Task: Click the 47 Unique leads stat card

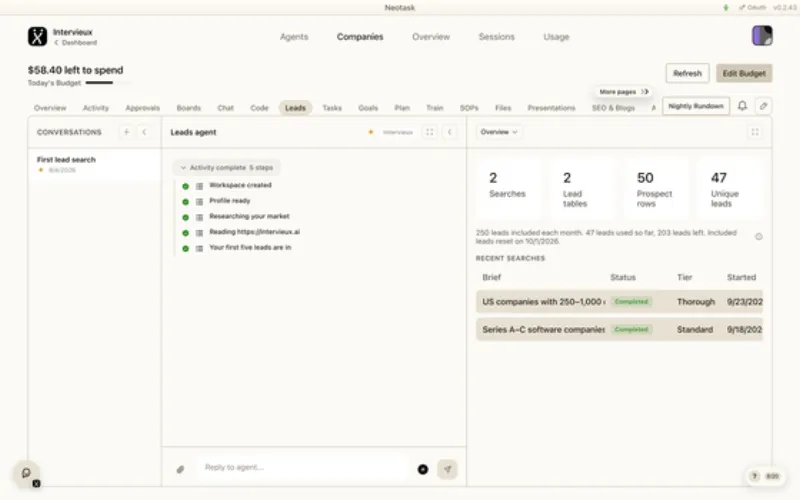Action: coord(730,189)
